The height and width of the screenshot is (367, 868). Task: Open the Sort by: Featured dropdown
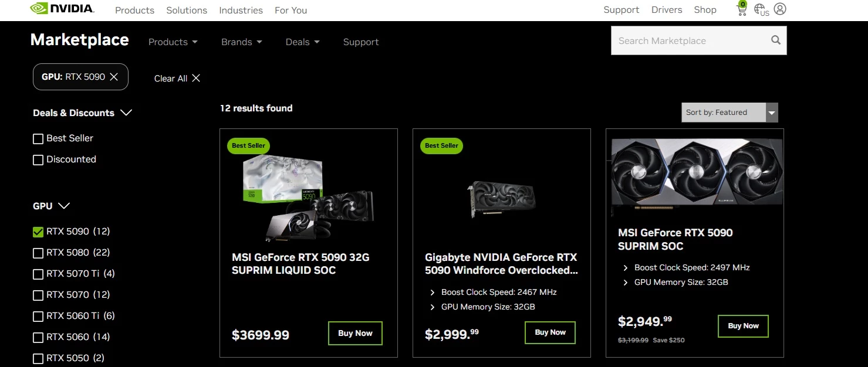click(x=729, y=113)
